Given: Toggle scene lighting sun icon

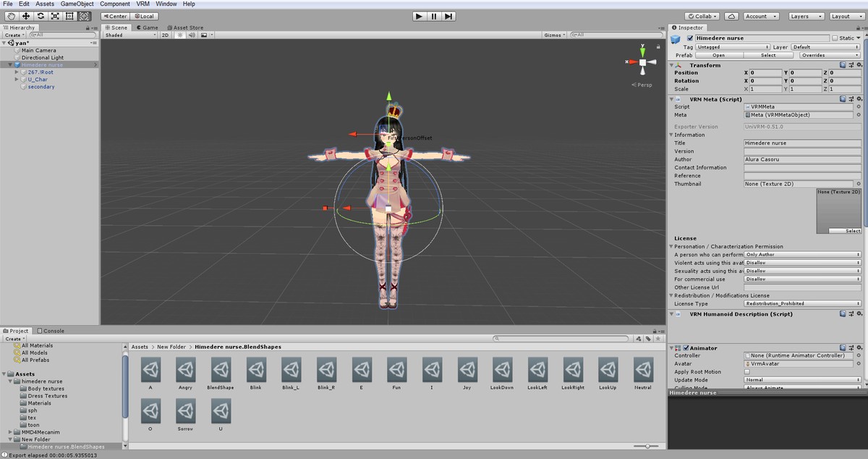Looking at the screenshot, I should (179, 35).
